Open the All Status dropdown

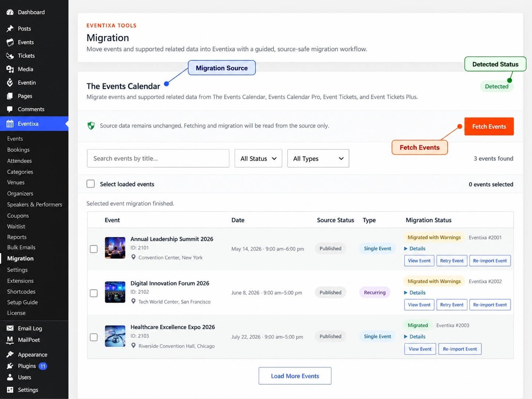point(258,158)
